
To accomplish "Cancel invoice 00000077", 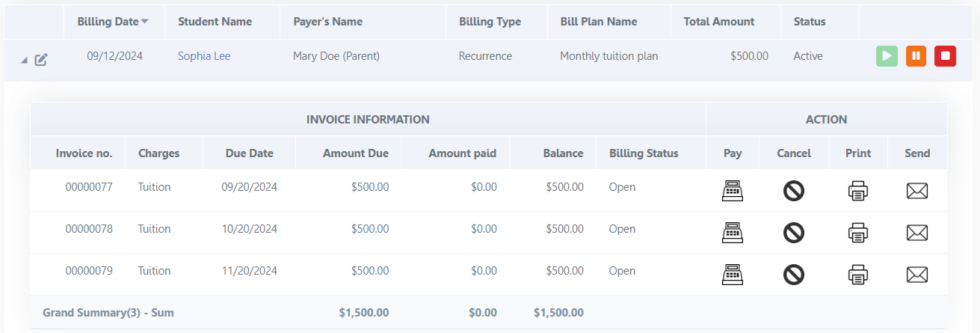I will point(793,191).
